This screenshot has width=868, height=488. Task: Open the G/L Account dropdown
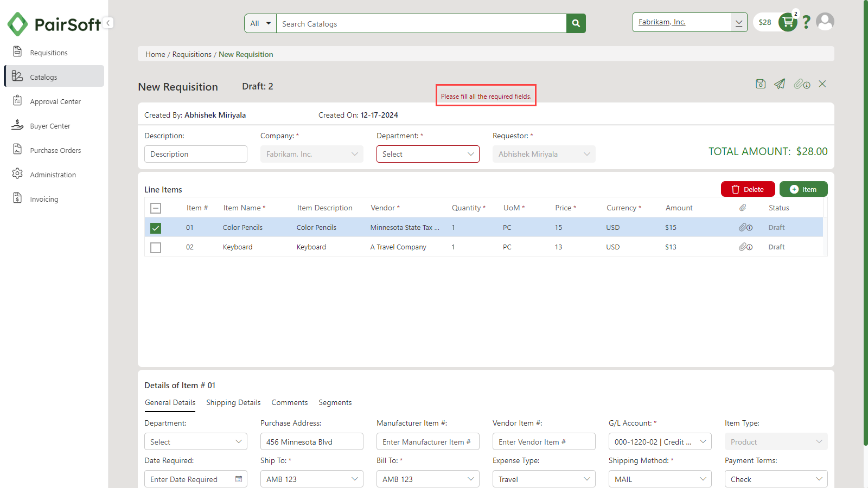660,442
